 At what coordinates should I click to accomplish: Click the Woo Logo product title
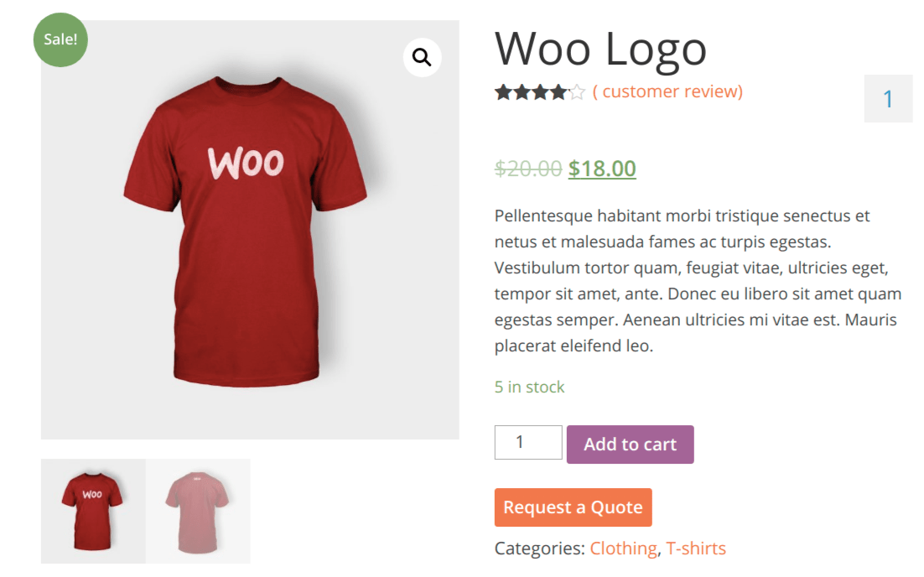(x=600, y=49)
